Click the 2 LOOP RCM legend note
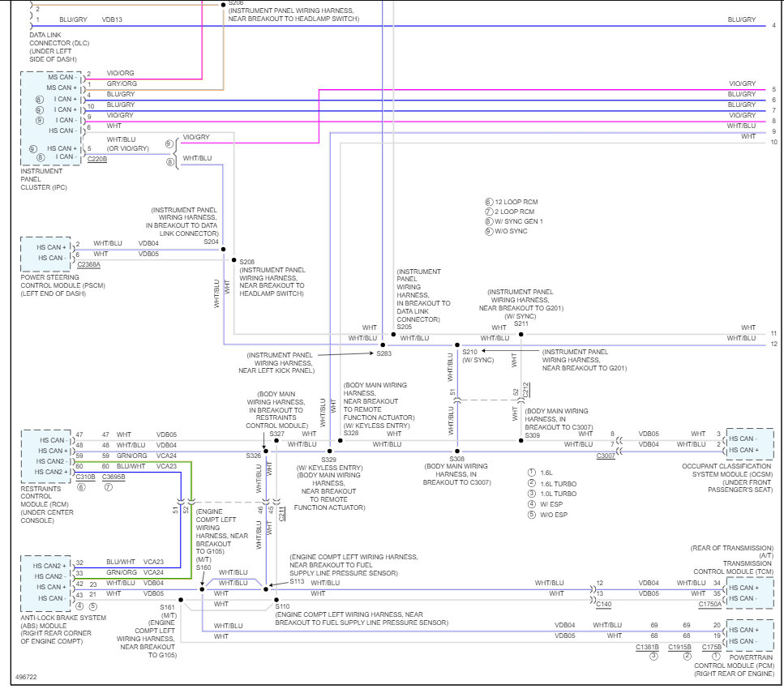The image size is (784, 689). tap(515, 212)
